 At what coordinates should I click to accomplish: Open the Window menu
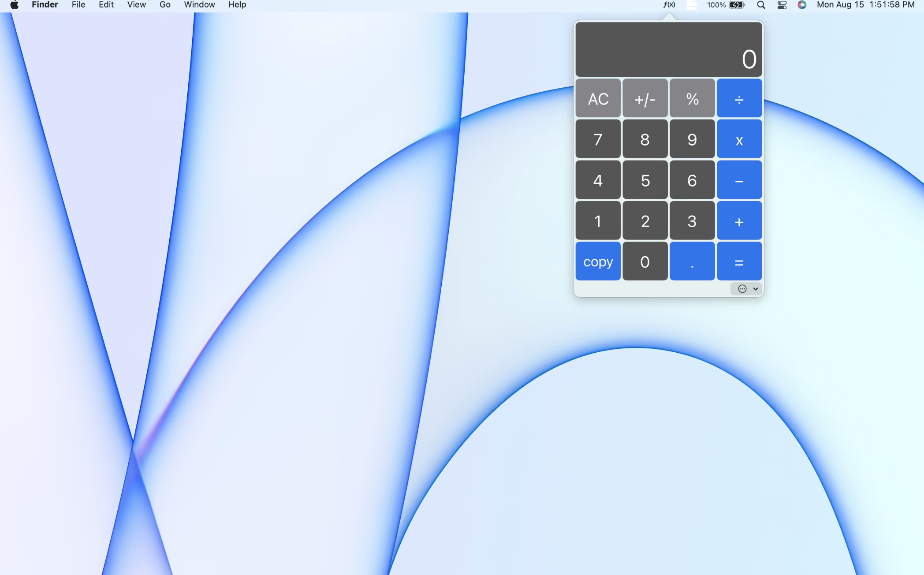point(199,5)
